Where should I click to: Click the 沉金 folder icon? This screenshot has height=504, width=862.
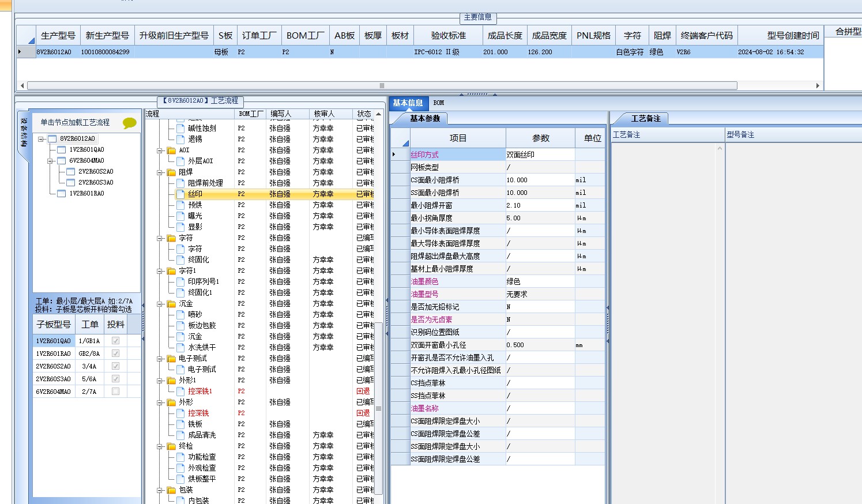pyautogui.click(x=171, y=303)
